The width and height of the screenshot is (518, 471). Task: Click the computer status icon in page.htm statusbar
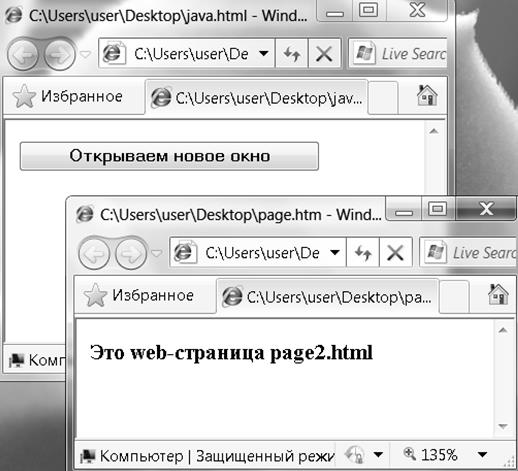pyautogui.click(x=88, y=456)
